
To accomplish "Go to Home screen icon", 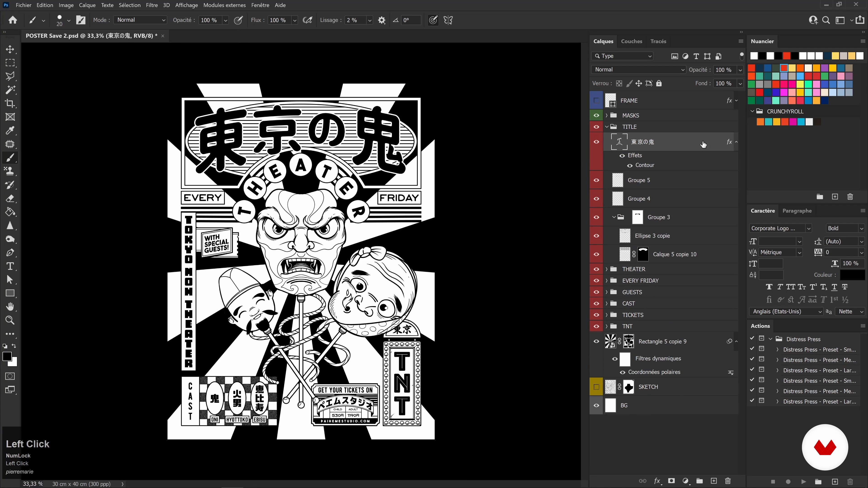I will pos(13,20).
